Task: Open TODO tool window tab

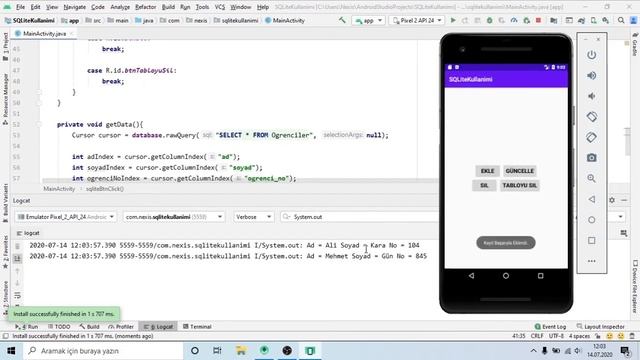Action: (59, 327)
